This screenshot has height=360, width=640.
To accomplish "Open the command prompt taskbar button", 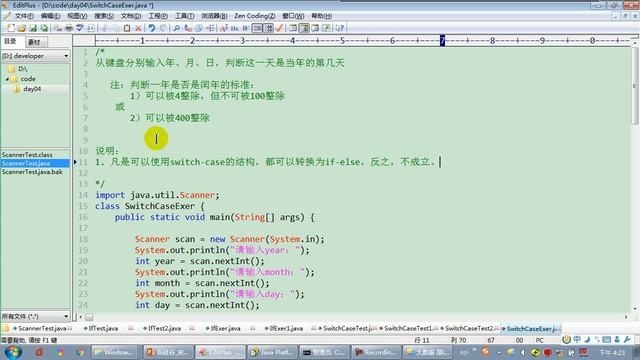I will (324, 352).
